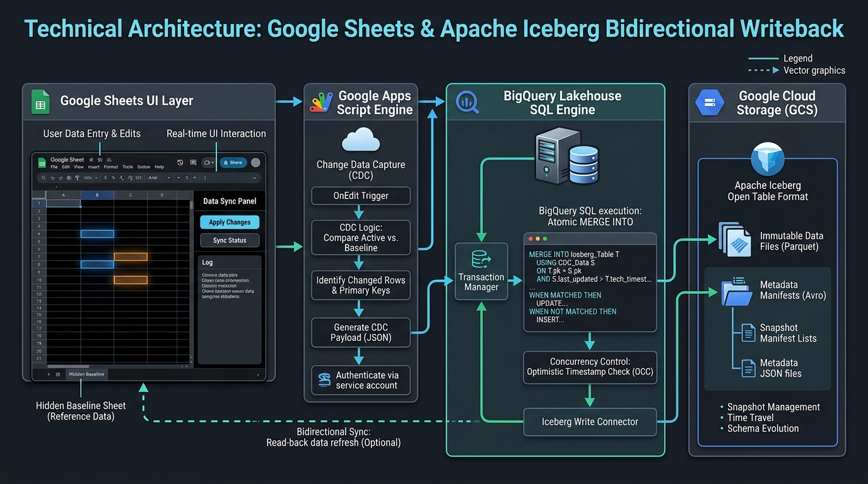Click the Google Cloud Storage hexagon icon
The image size is (868, 484).
pos(710,103)
